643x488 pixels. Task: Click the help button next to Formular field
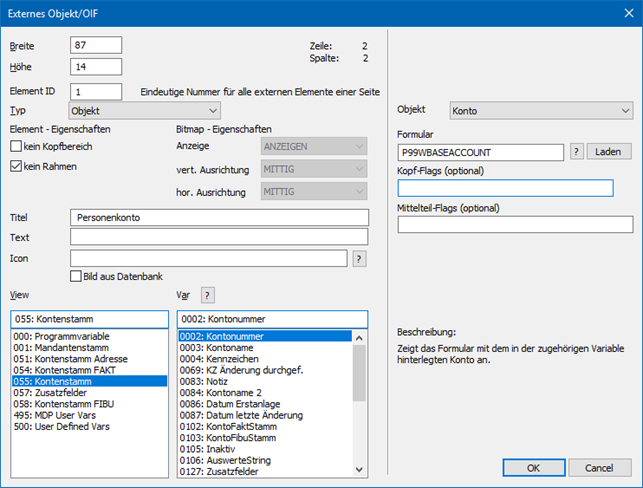click(x=577, y=151)
